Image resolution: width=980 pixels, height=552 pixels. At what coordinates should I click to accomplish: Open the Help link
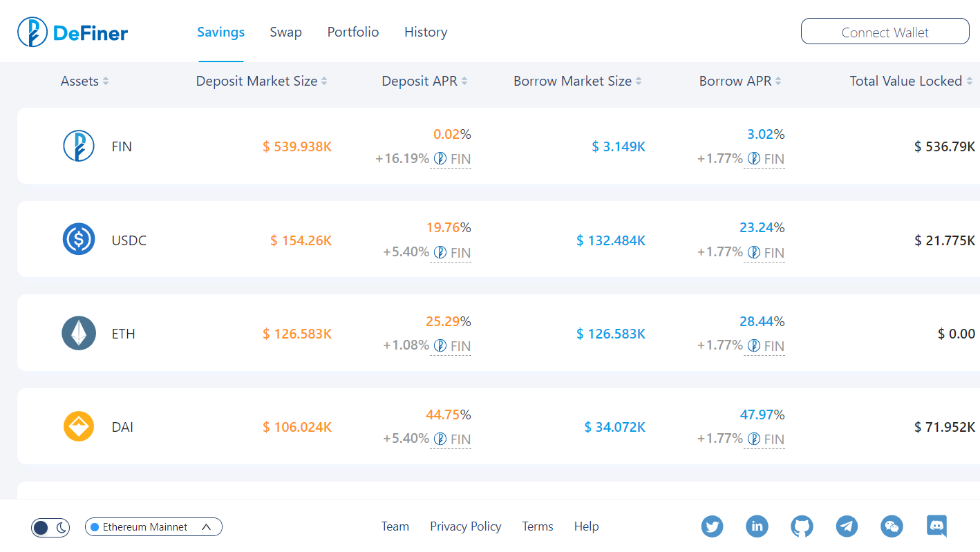586,526
